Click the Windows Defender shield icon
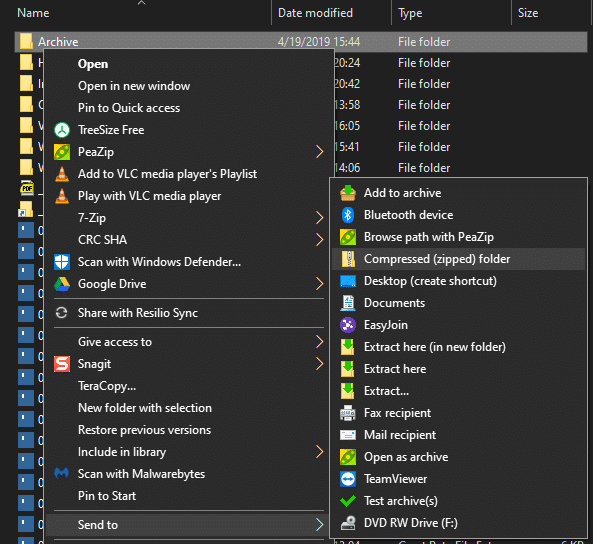593x544 pixels. pyautogui.click(x=62, y=262)
